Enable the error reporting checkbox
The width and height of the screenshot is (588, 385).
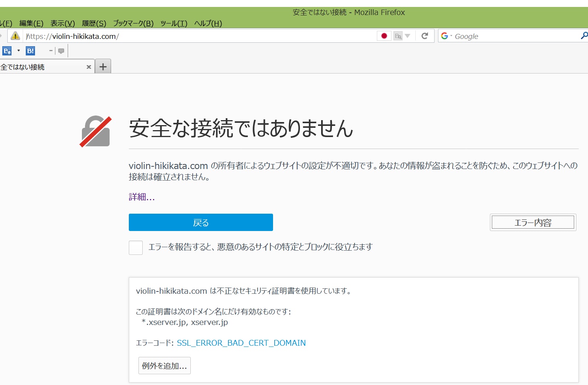click(x=136, y=248)
